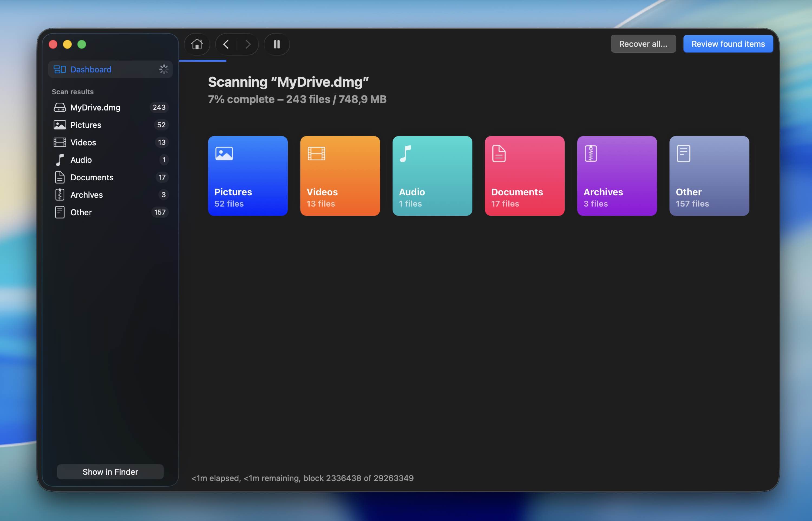Open the Dashboard in the sidebar

pos(91,69)
